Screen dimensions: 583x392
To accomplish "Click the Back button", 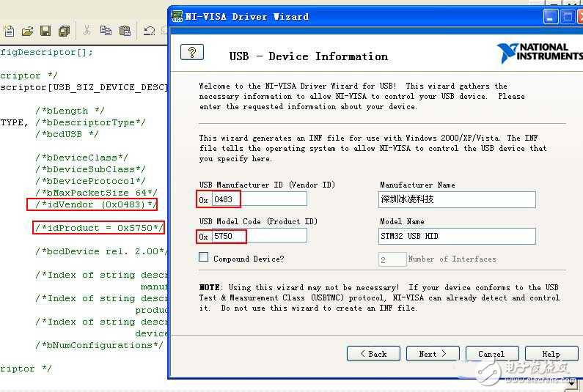I will pyautogui.click(x=373, y=354).
